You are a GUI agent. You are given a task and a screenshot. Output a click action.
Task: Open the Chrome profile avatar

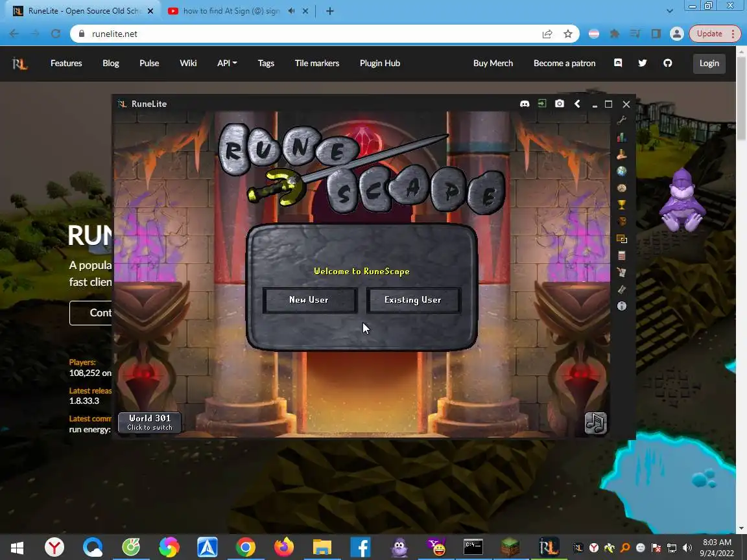(x=676, y=33)
